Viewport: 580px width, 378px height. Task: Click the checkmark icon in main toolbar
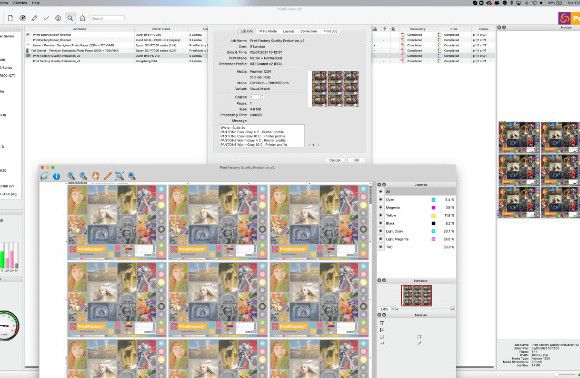tap(46, 18)
